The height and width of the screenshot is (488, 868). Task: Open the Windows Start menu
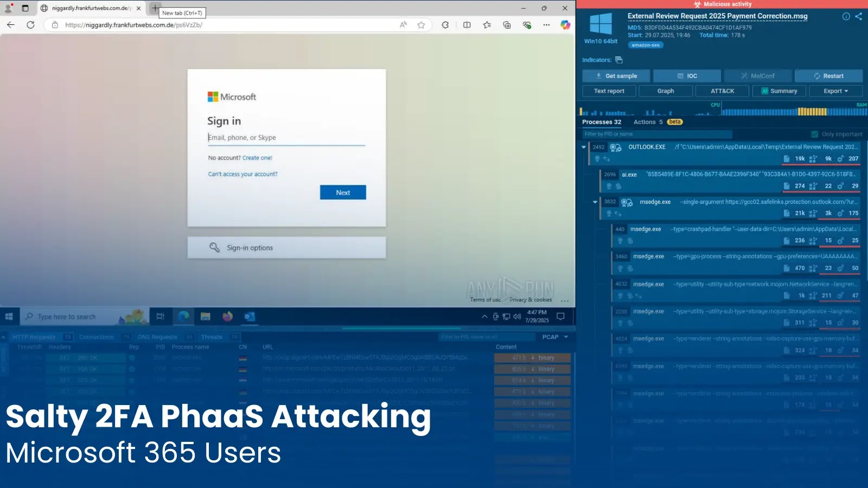tap(9, 317)
